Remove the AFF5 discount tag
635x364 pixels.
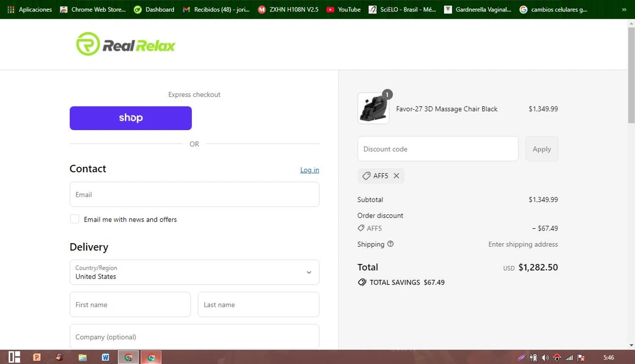coord(396,176)
